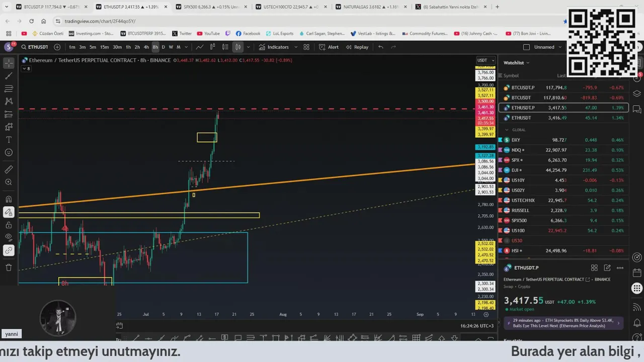Open the YouTube bookmark

click(x=209, y=34)
